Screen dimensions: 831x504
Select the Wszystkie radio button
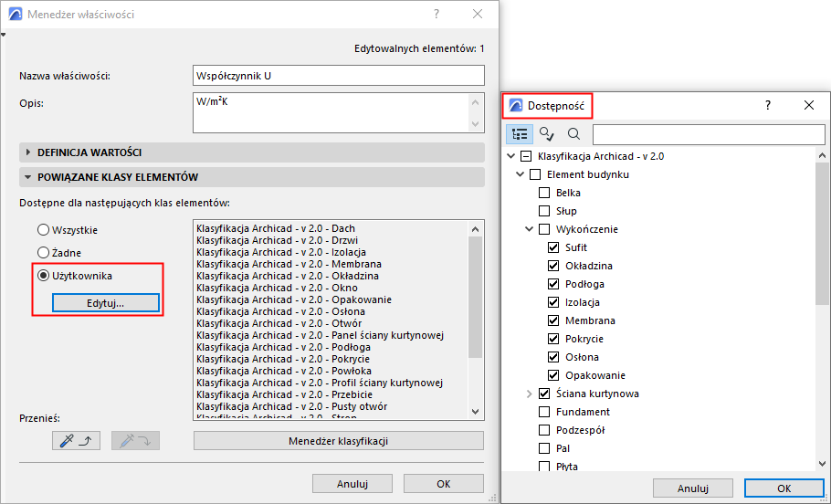43,230
